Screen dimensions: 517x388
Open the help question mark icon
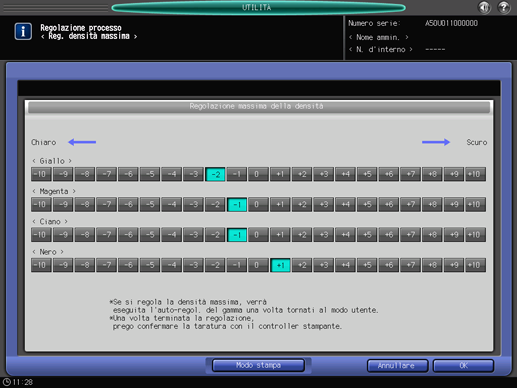[x=504, y=7]
